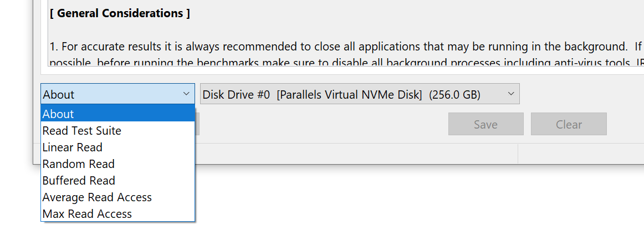Image resolution: width=644 pixels, height=250 pixels.
Task: Choose Read Test Suite from the list
Action: pos(117,130)
